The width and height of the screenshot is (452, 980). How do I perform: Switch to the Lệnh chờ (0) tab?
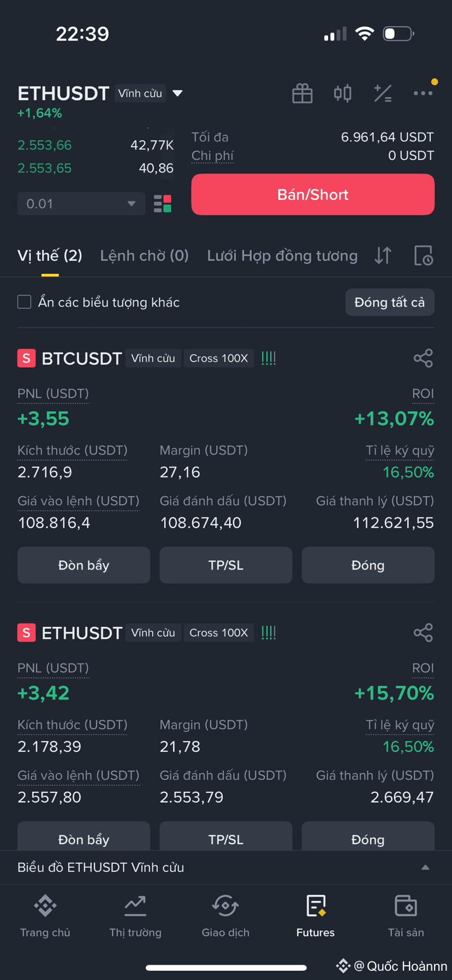pos(144,255)
